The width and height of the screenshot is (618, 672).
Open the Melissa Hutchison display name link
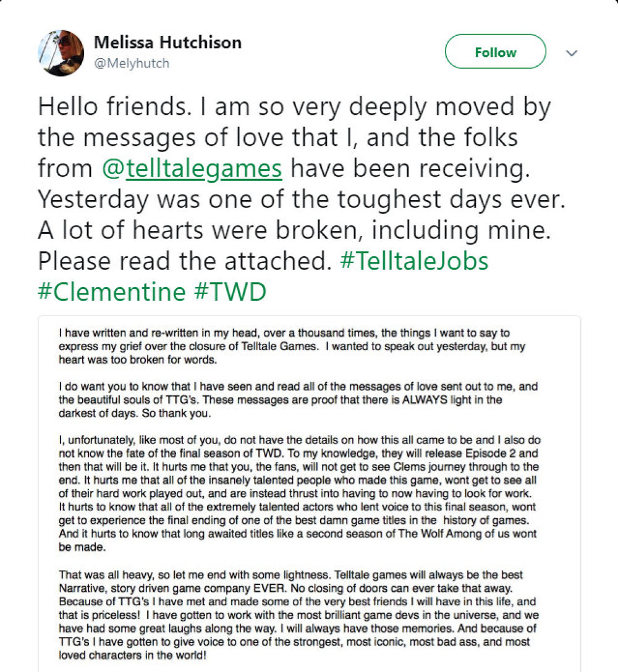tap(167, 43)
